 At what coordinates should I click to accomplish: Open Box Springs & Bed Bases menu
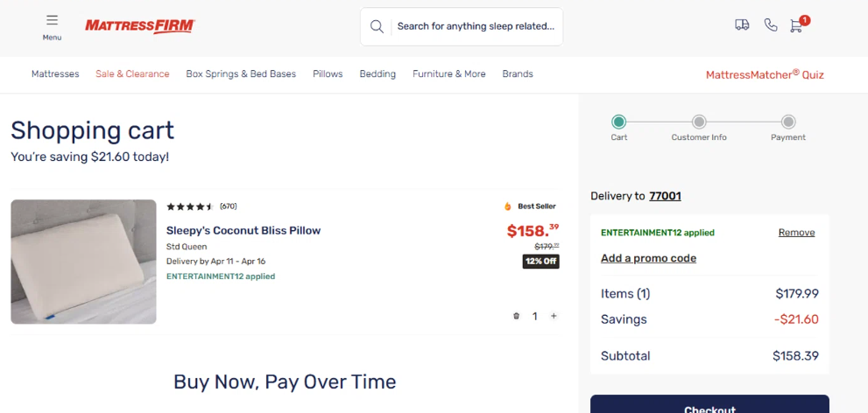241,74
